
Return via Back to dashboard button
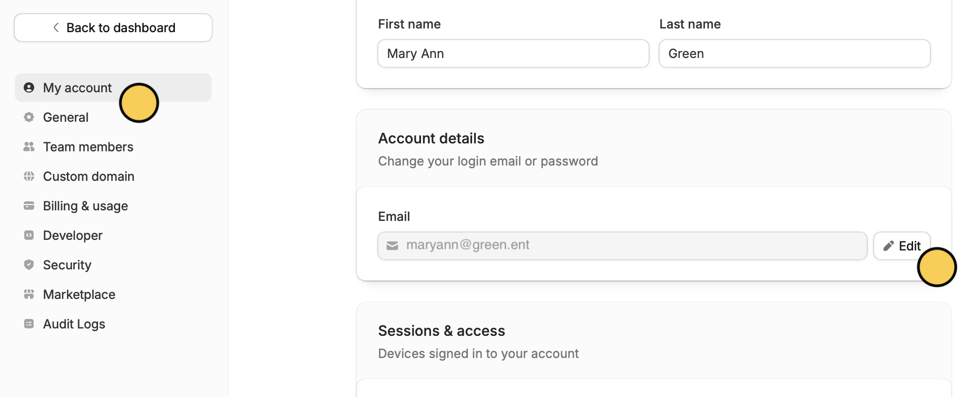[x=113, y=27]
